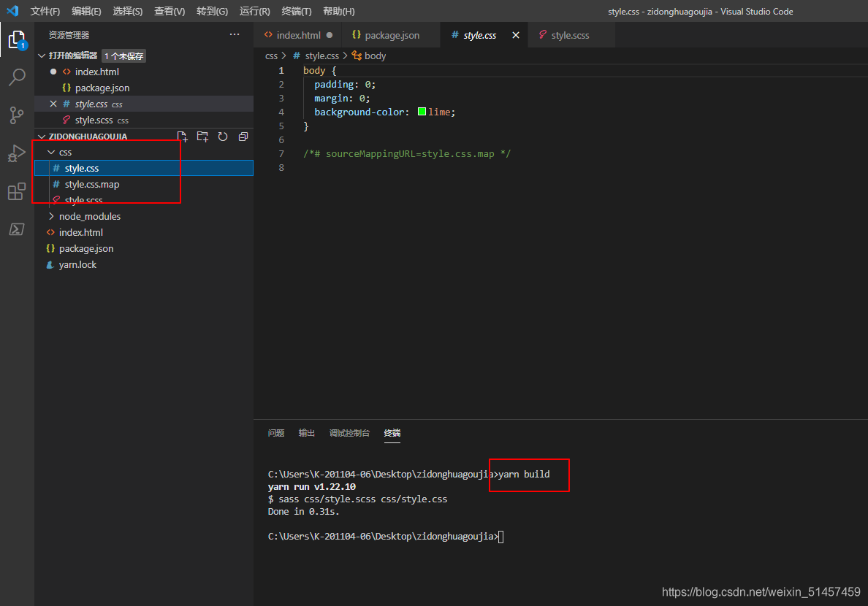
Task: Click the css breadcrumb segment
Action: coord(271,56)
